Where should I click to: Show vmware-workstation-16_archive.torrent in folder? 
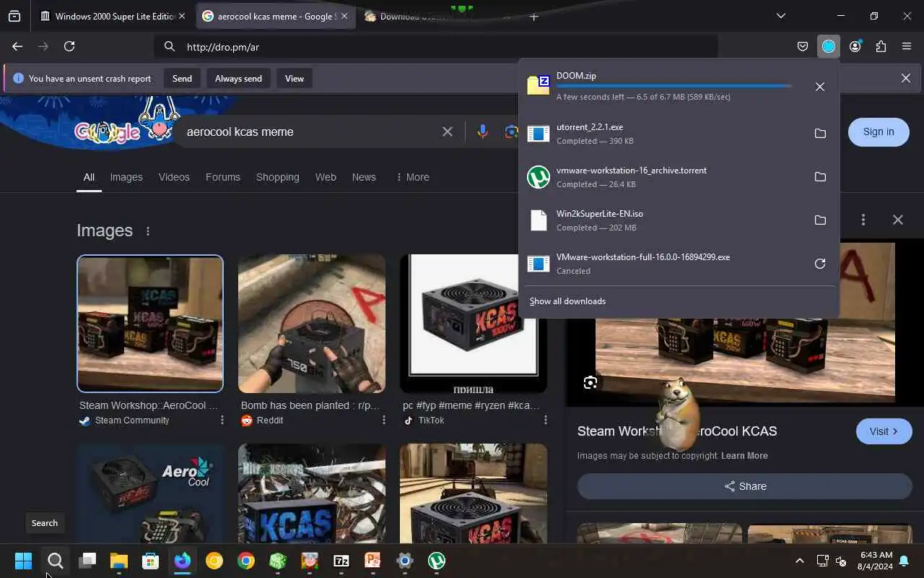coord(820,176)
